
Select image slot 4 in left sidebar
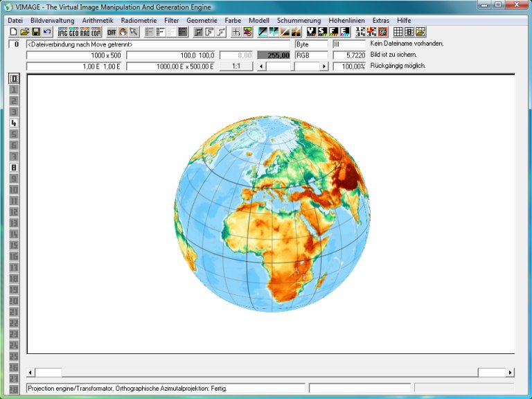click(x=14, y=123)
